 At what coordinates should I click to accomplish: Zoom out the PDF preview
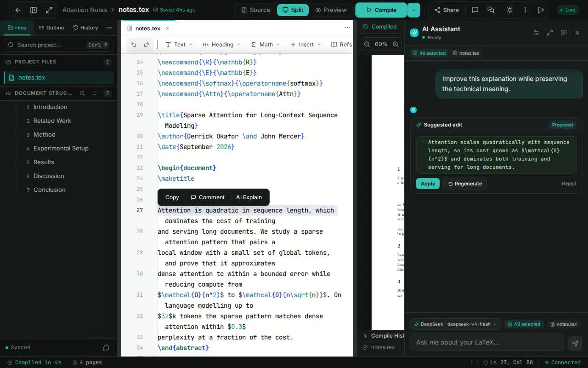point(367,44)
